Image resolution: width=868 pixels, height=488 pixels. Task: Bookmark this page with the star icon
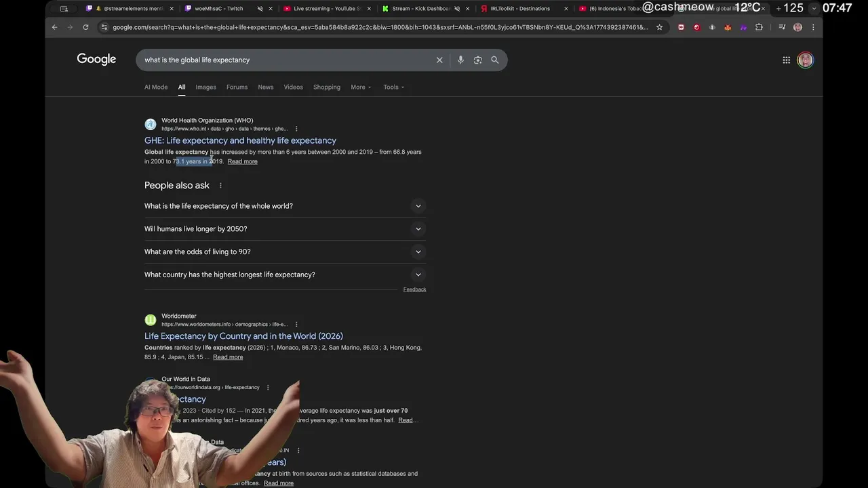click(x=659, y=27)
